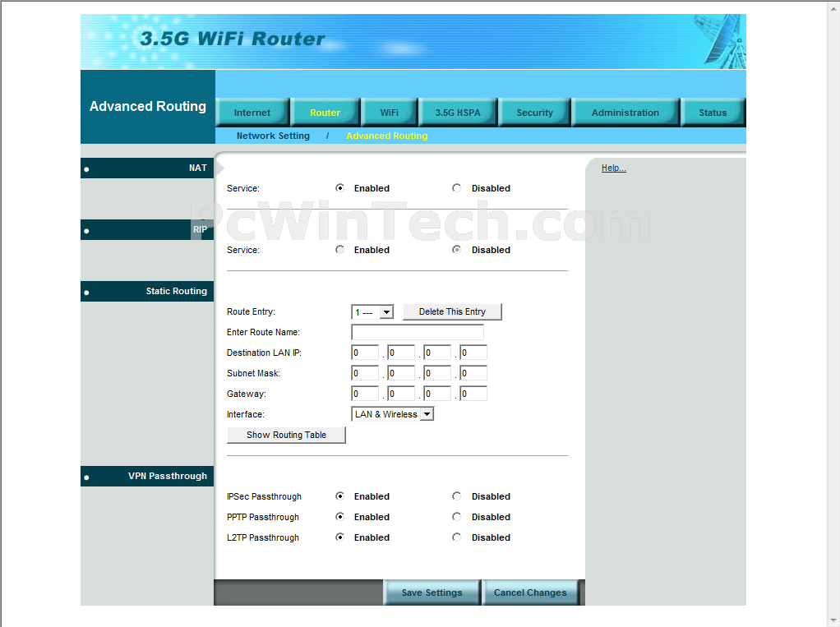This screenshot has height=627, width=840.
Task: Click third octet of Gateway
Action: click(x=437, y=394)
